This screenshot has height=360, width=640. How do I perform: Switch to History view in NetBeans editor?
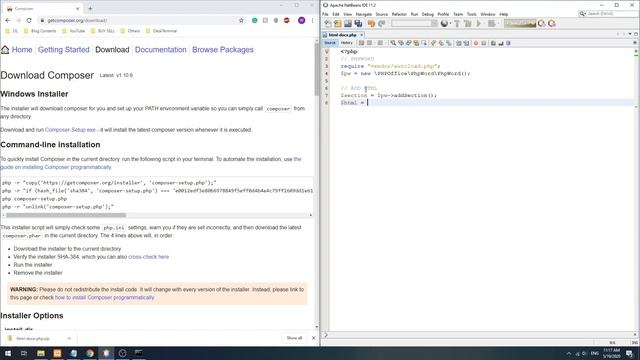347,43
